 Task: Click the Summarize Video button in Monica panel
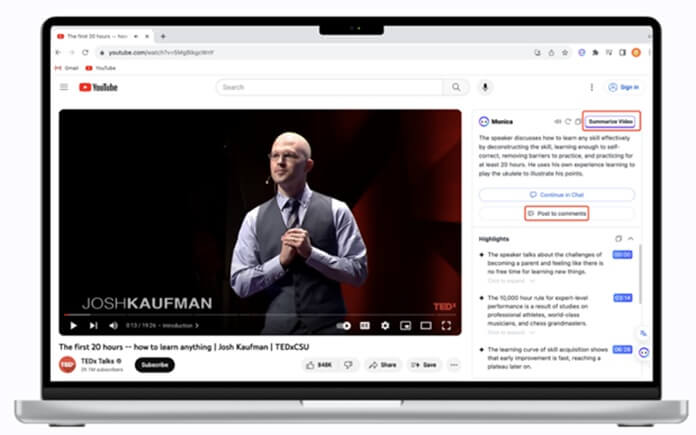[x=611, y=121]
